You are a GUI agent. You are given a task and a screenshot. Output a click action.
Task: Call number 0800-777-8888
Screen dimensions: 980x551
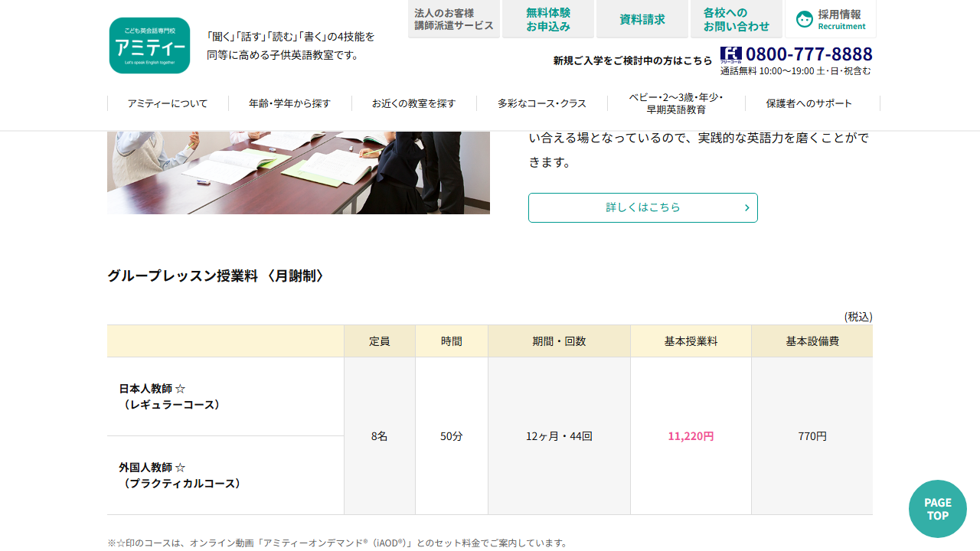coord(809,54)
